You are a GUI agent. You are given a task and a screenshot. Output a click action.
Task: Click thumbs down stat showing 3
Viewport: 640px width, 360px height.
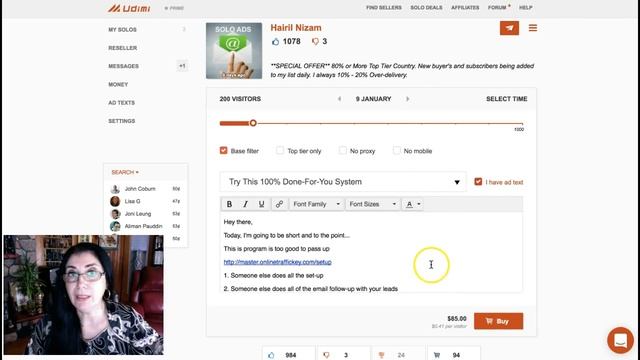click(x=344, y=355)
